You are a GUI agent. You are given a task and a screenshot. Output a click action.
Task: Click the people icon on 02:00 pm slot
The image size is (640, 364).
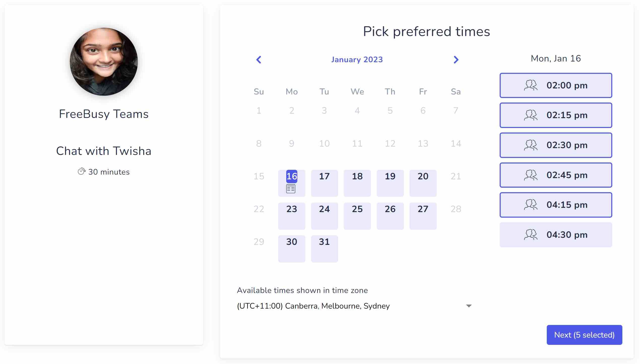point(530,85)
